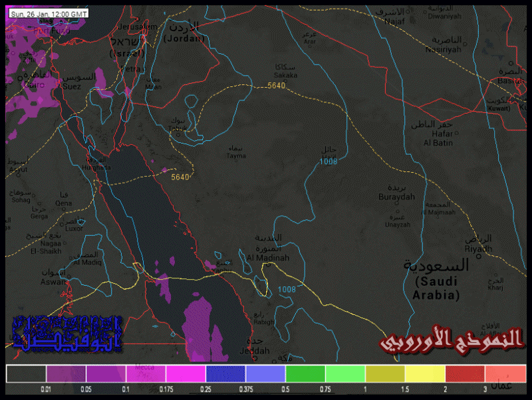Select the "(Jordan)" country label
This screenshot has height=400, width=532.
pyautogui.click(x=184, y=39)
